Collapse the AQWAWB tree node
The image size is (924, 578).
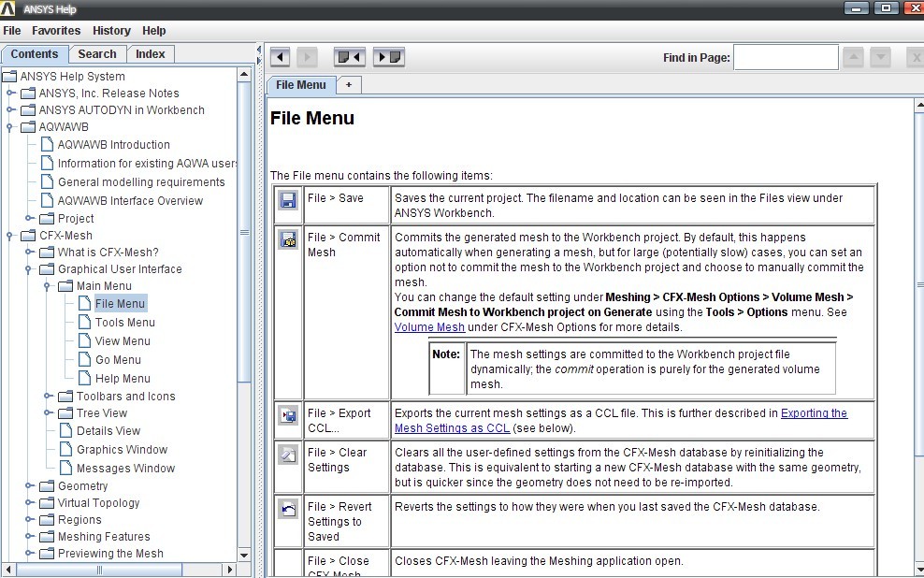click(x=9, y=127)
